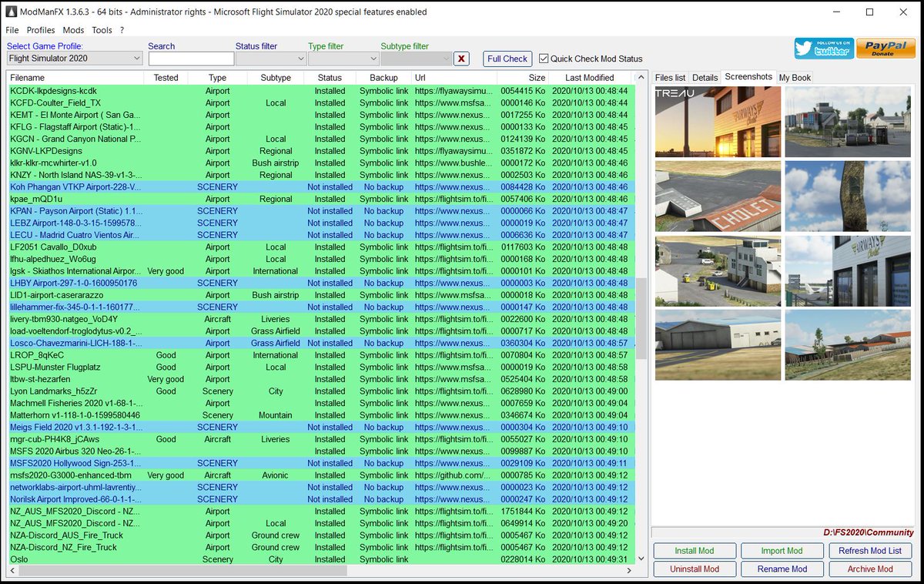Select the livery-tbm930-natgeo_VoD4Y row
Viewport: 924px width, 584px height.
[x=320, y=319]
